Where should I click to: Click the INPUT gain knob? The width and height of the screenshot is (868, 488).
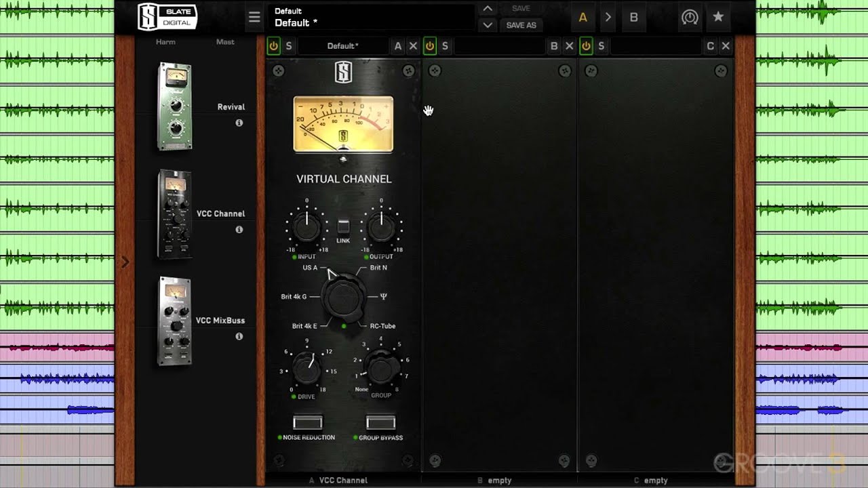306,228
